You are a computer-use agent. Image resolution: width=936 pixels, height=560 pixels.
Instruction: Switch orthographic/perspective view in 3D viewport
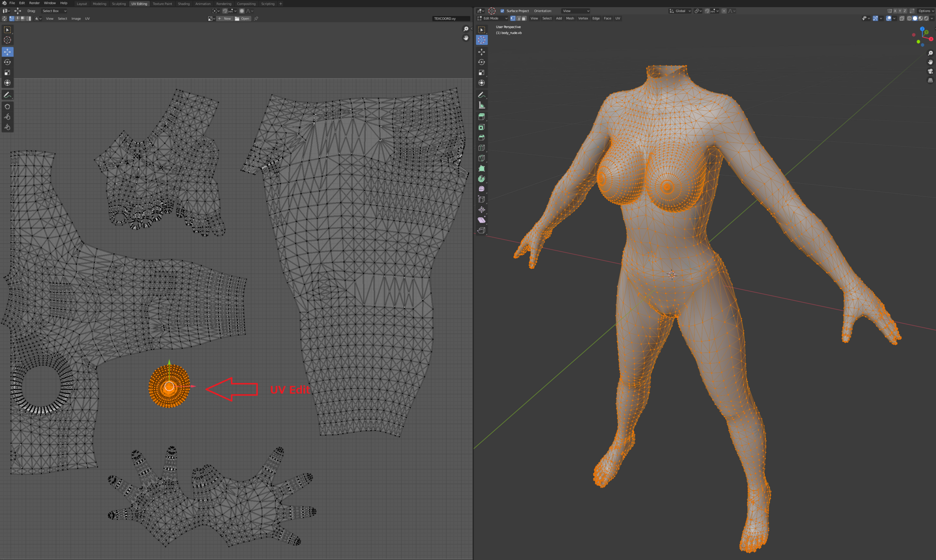[x=930, y=80]
